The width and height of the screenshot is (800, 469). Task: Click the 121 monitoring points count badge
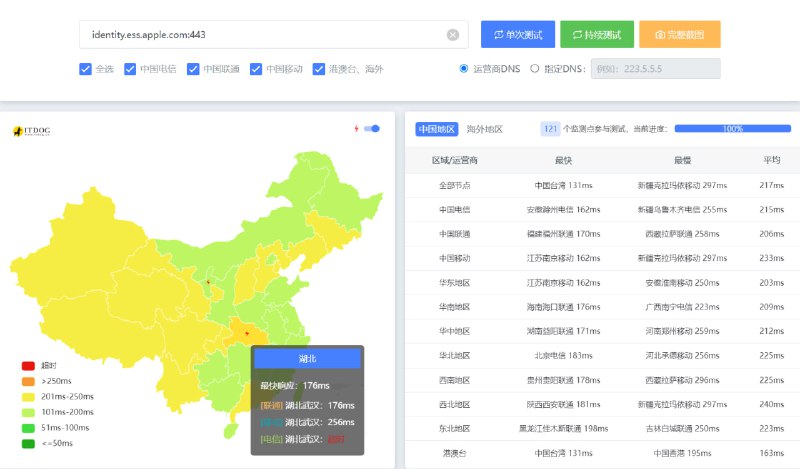pyautogui.click(x=551, y=129)
